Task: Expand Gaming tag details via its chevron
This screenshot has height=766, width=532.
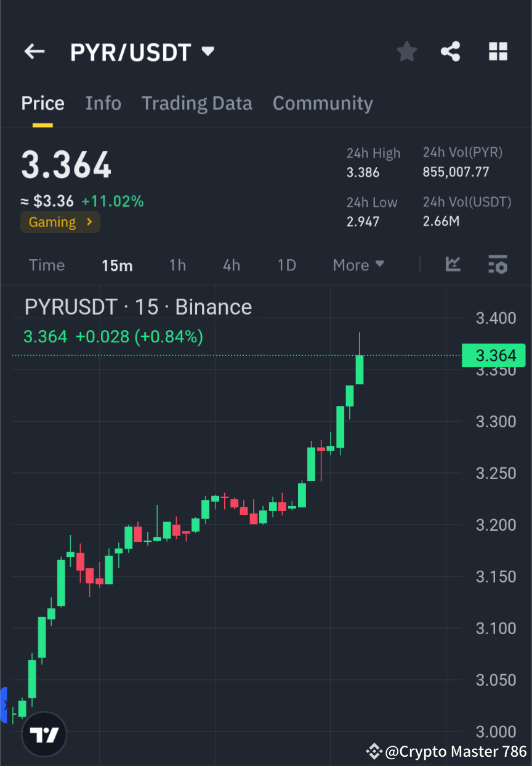Action: point(91,222)
